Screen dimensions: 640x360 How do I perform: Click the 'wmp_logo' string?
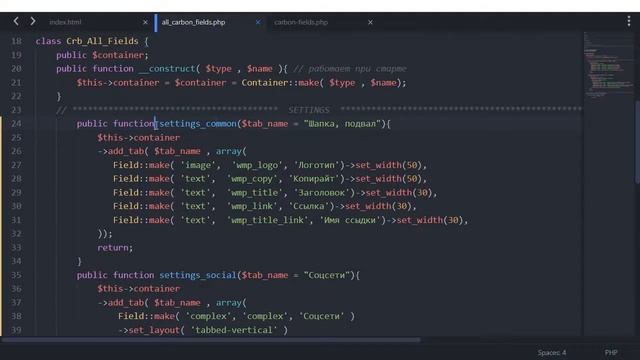(257, 165)
